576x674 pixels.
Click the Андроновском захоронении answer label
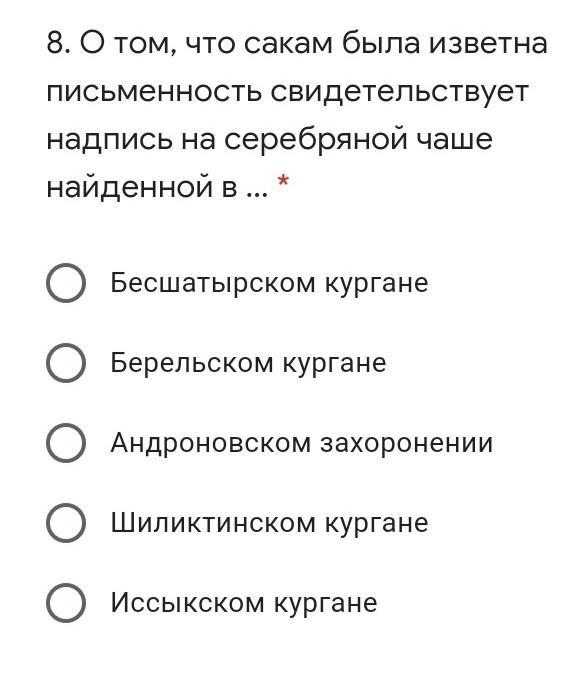301,443
